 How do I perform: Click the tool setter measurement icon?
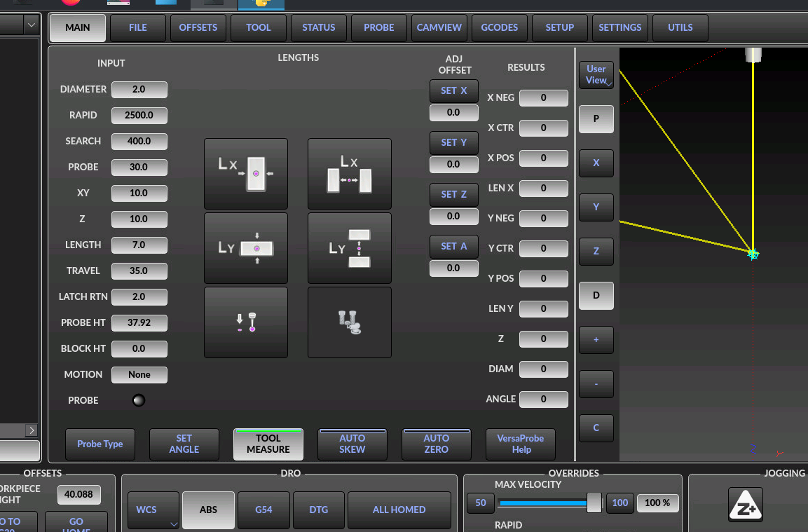pyautogui.click(x=350, y=322)
